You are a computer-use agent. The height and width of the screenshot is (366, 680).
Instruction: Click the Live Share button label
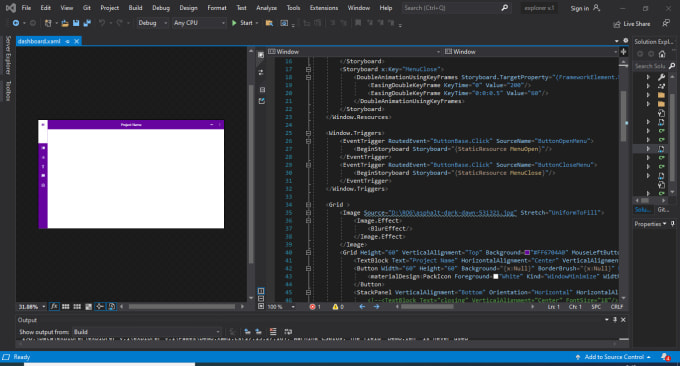click(636, 24)
